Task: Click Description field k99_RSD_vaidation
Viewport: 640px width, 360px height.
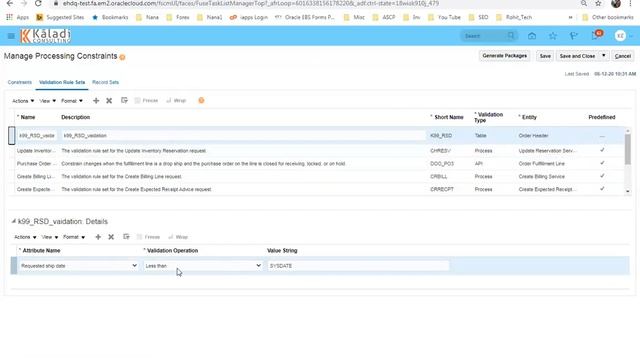Action: point(243,136)
